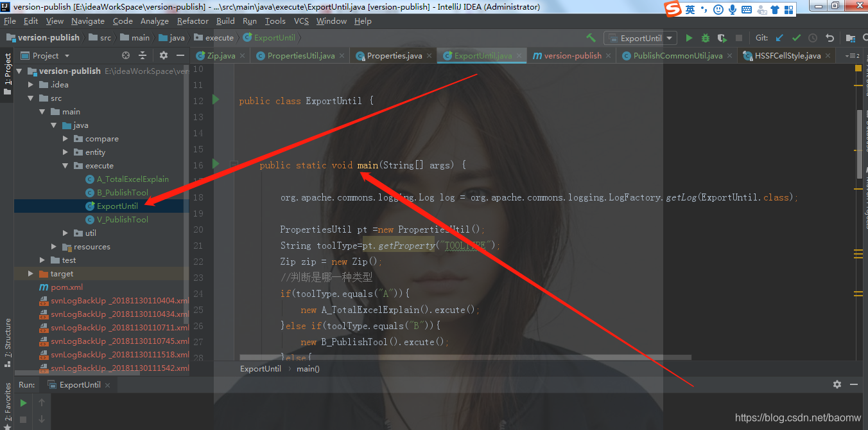The image size is (868, 430).
Task: Select pom.xml in project tree
Action: tap(67, 287)
